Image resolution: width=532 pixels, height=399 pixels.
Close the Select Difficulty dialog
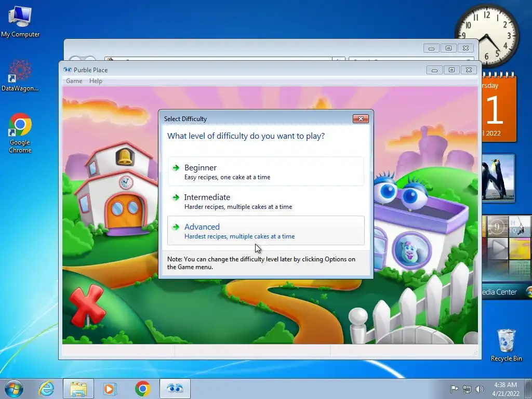coord(361,119)
